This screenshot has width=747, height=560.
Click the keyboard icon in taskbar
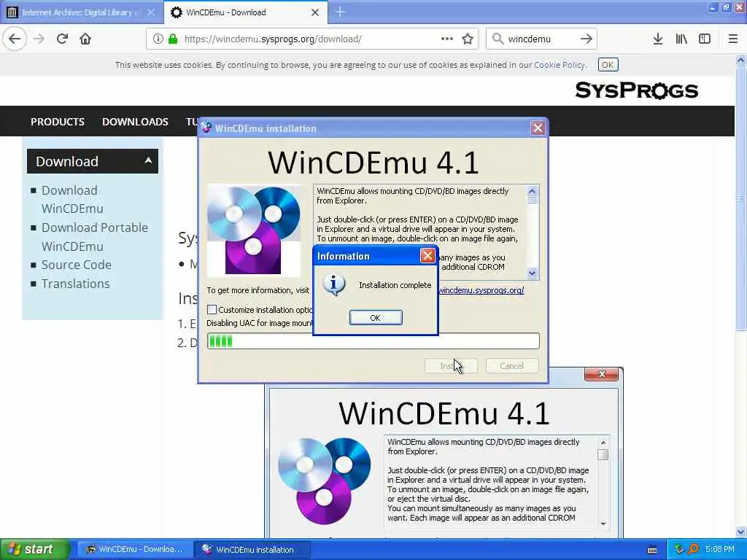(652, 550)
